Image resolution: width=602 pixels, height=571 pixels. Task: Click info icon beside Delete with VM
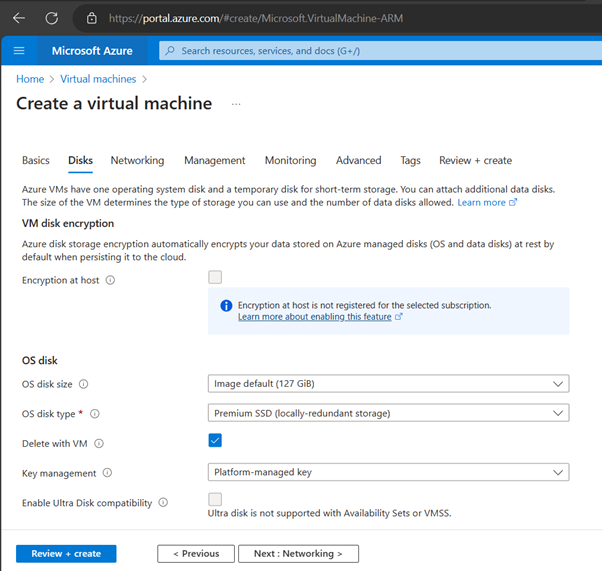99,444
